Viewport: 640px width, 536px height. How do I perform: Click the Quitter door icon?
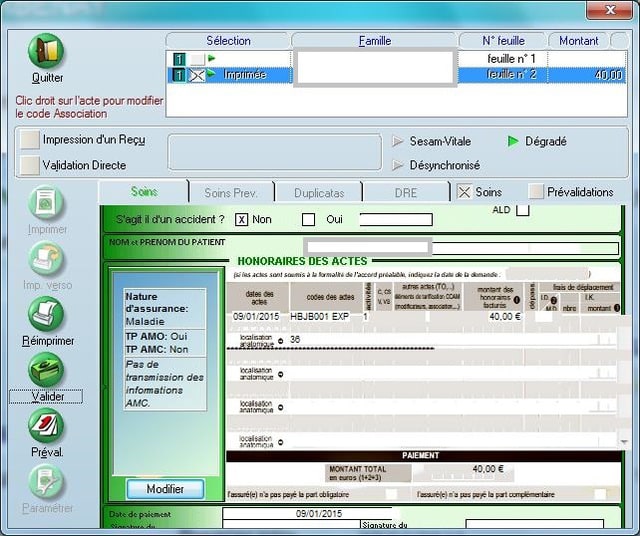[46, 51]
